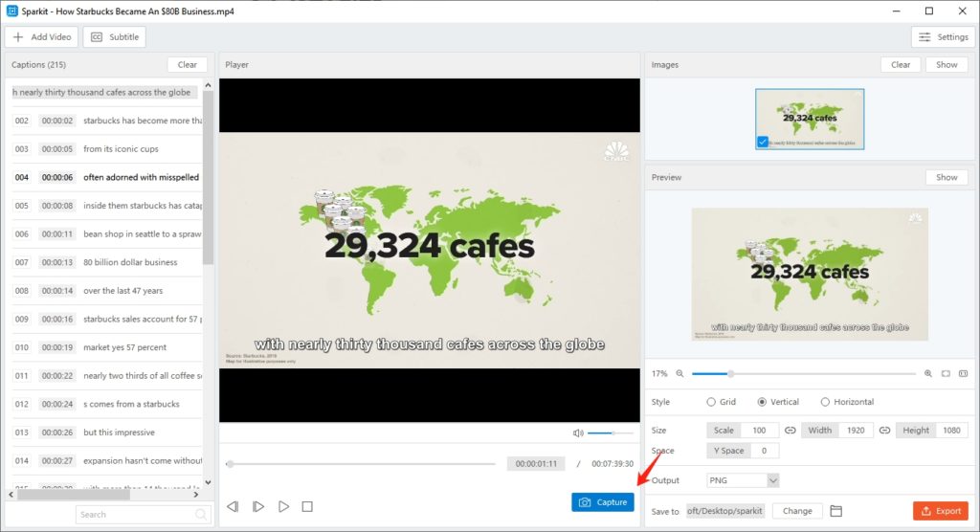Click the Scale value field
The height and width of the screenshot is (532, 980).
click(759, 431)
